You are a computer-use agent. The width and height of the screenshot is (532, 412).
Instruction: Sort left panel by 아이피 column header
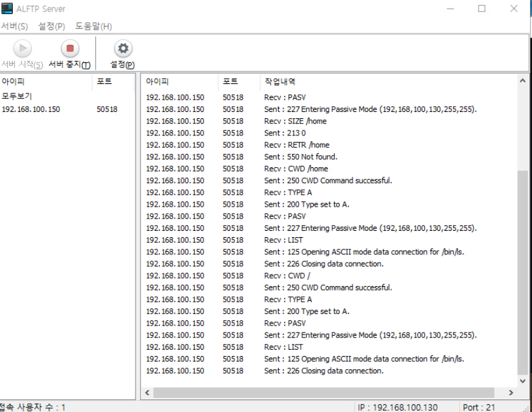click(46, 82)
